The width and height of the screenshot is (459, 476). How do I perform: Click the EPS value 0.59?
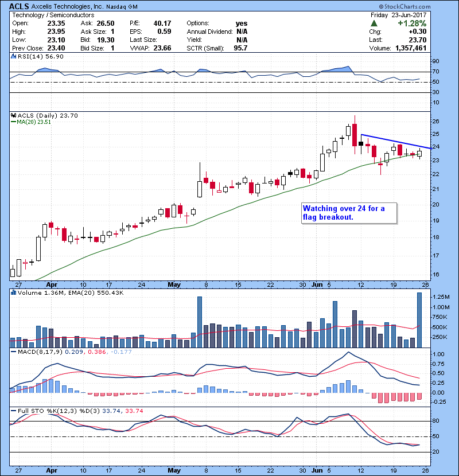(x=164, y=32)
